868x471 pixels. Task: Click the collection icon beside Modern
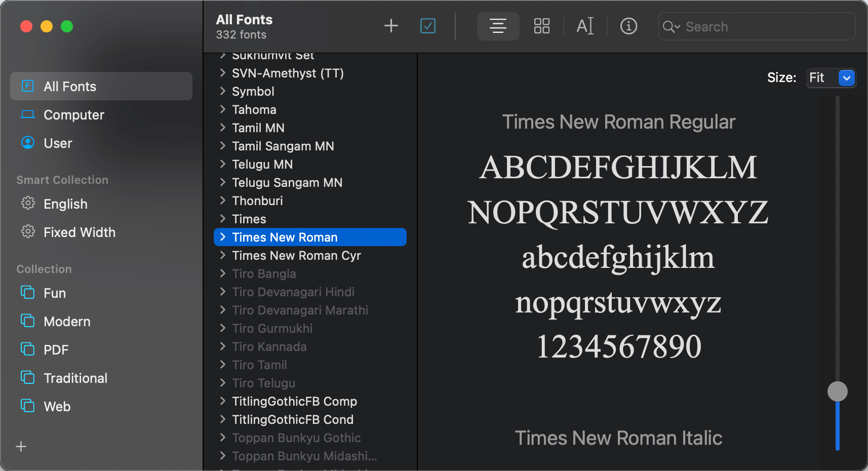[28, 321]
